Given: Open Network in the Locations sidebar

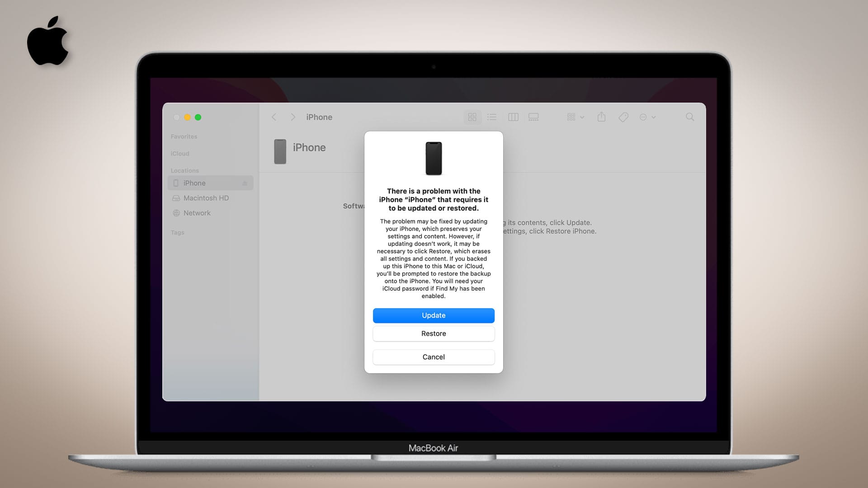Looking at the screenshot, I should point(197,213).
